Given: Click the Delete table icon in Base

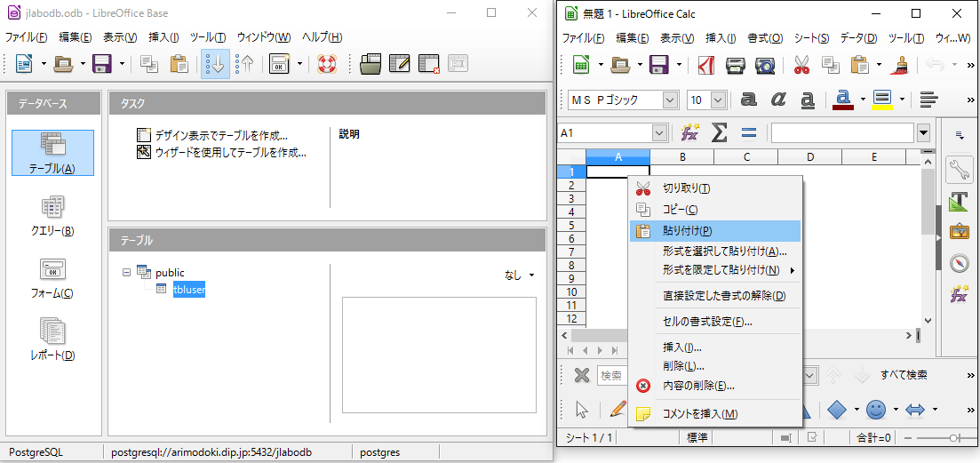Looking at the screenshot, I should pyautogui.click(x=429, y=63).
